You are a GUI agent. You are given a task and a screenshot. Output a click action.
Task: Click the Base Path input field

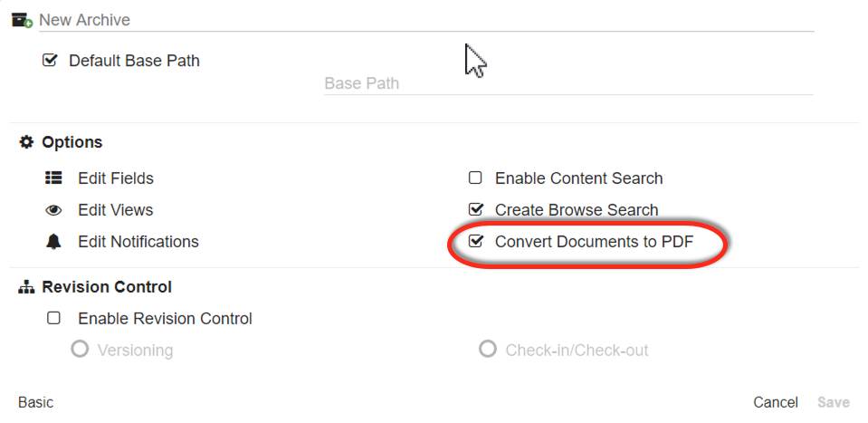point(568,83)
